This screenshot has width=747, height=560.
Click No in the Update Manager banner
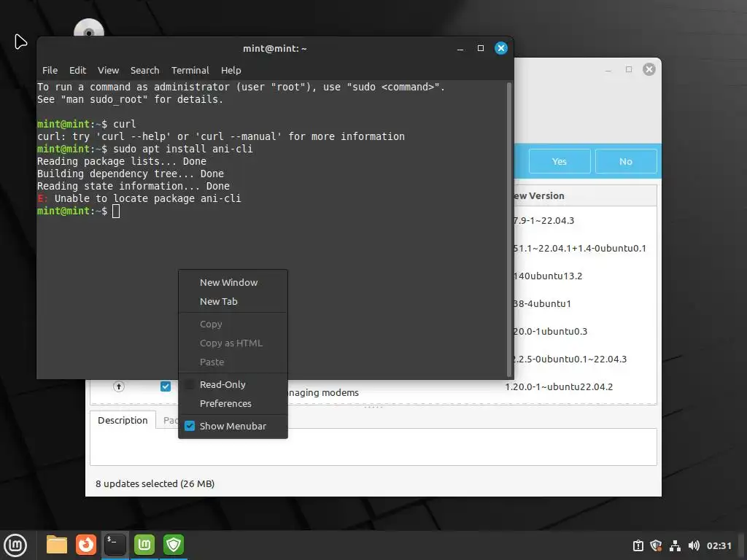pos(625,161)
